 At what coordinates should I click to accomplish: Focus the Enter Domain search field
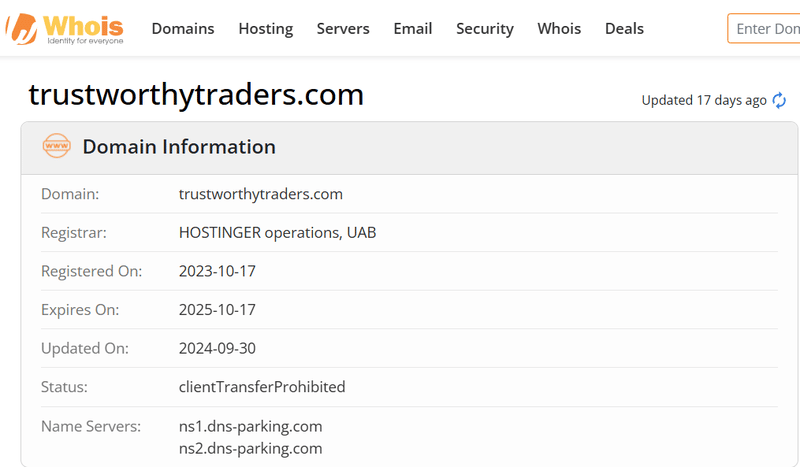tap(764, 29)
